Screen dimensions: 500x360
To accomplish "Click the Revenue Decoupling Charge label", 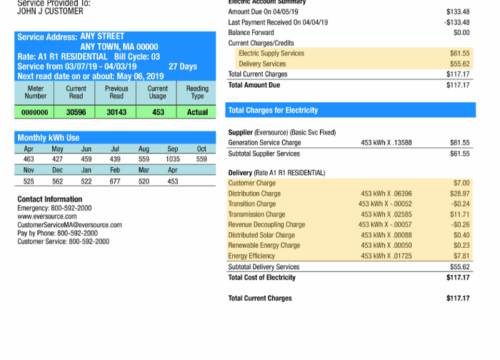I will pos(266,225).
